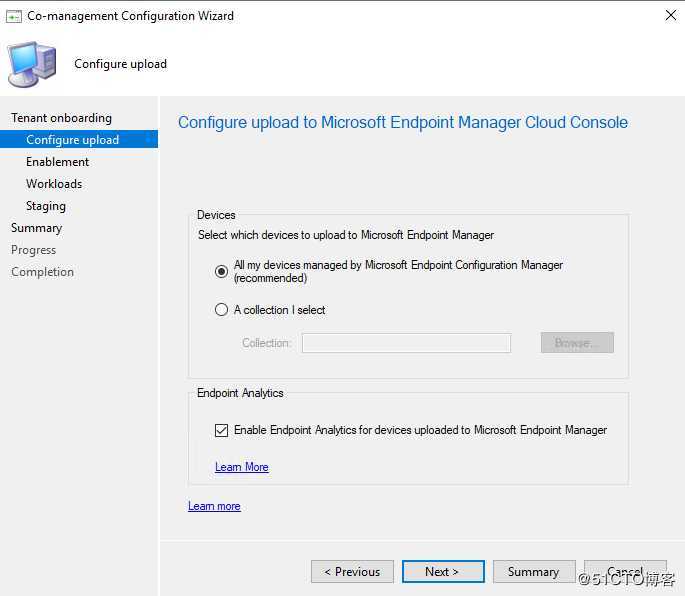Click the wizard title bar icon
685x596 pixels.
(14, 17)
